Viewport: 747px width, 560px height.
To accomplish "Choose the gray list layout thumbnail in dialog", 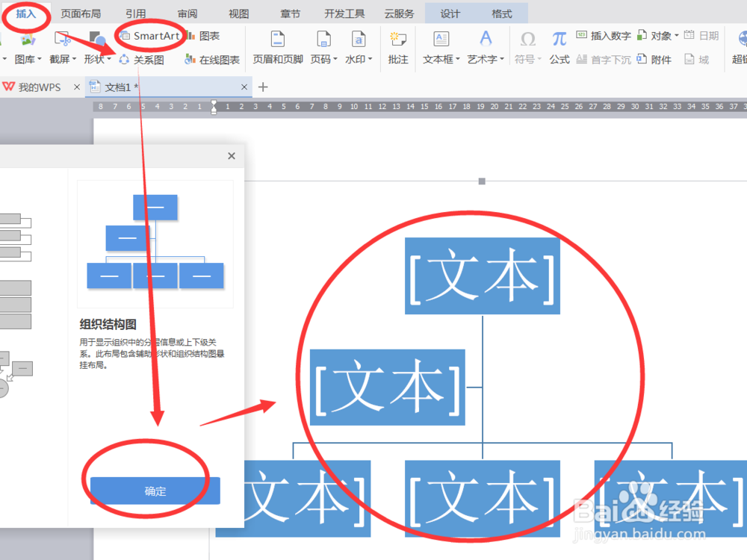I will click(x=15, y=237).
